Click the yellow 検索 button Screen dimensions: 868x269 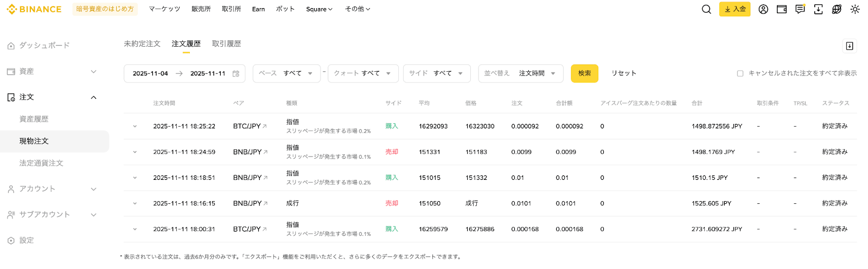tap(584, 73)
